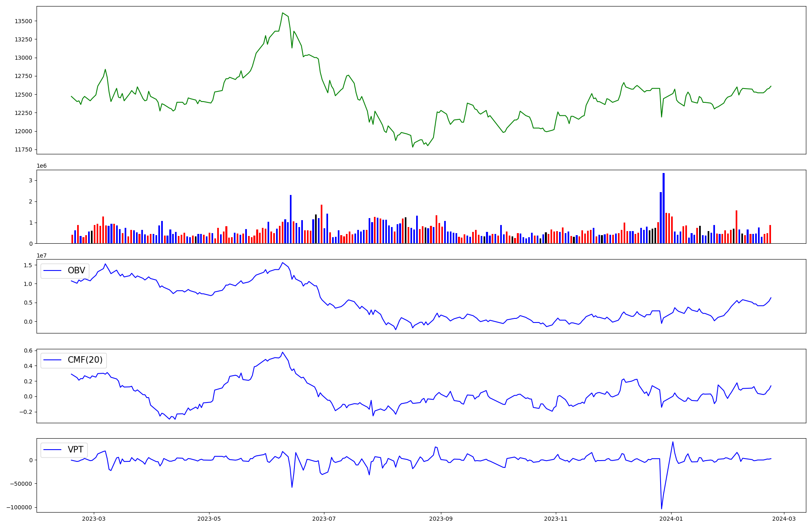Click the price chart's highest peak
This screenshot has width=812, height=528.
click(283, 13)
